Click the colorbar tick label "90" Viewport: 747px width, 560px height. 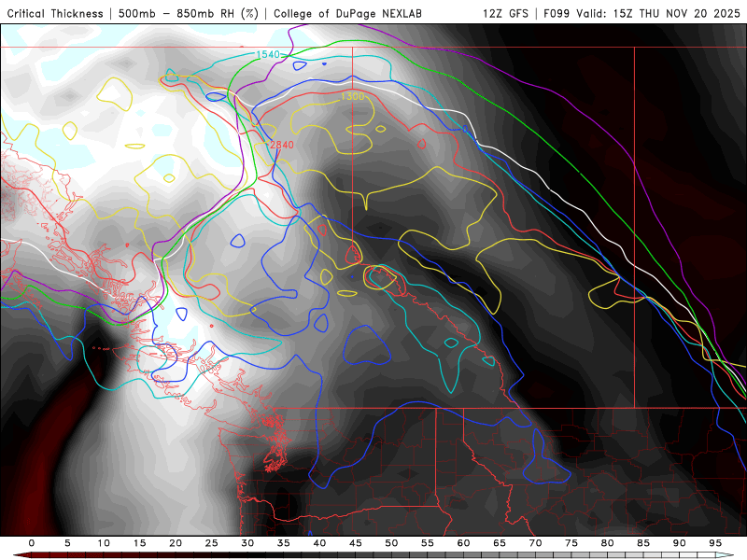coord(680,543)
